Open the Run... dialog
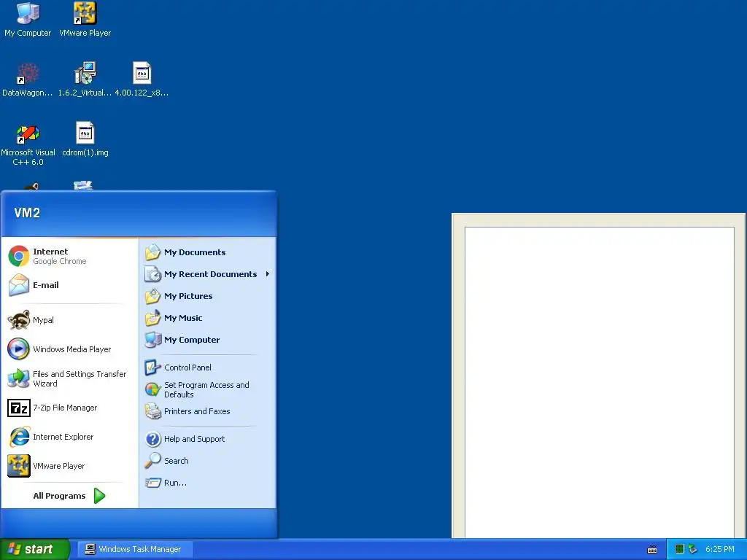747x560 pixels. tap(207, 483)
